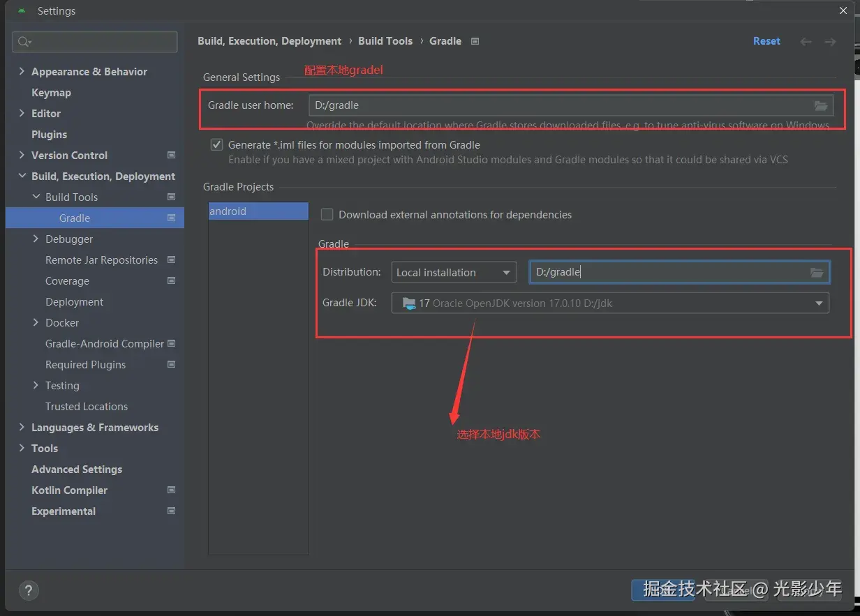Expand the Testing node
The width and height of the screenshot is (860, 616).
coord(36,385)
